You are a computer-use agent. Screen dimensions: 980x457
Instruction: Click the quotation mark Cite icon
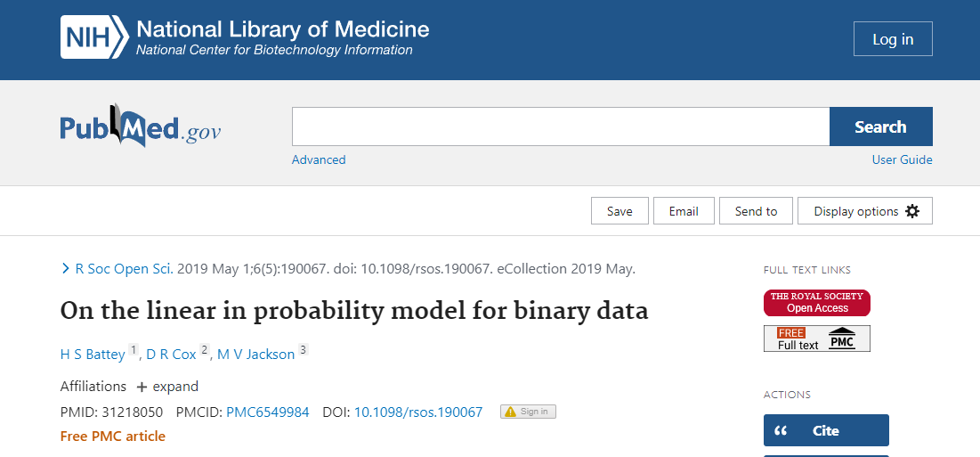tap(782, 431)
